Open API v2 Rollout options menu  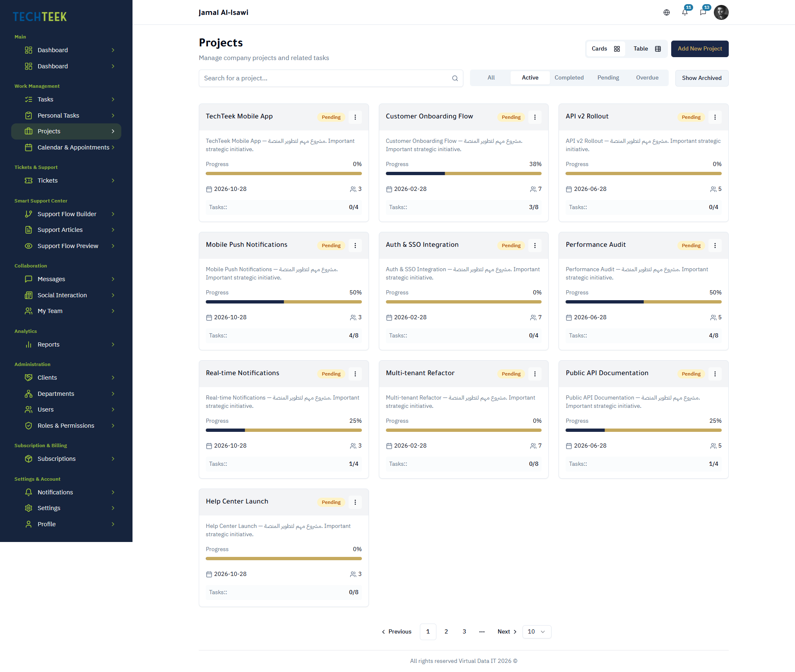[715, 117]
